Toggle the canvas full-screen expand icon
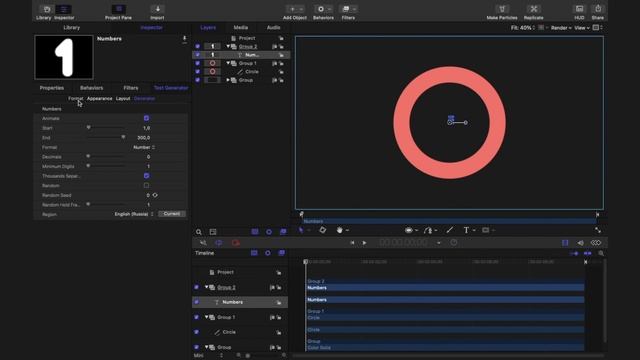The image size is (640, 360). click(598, 230)
